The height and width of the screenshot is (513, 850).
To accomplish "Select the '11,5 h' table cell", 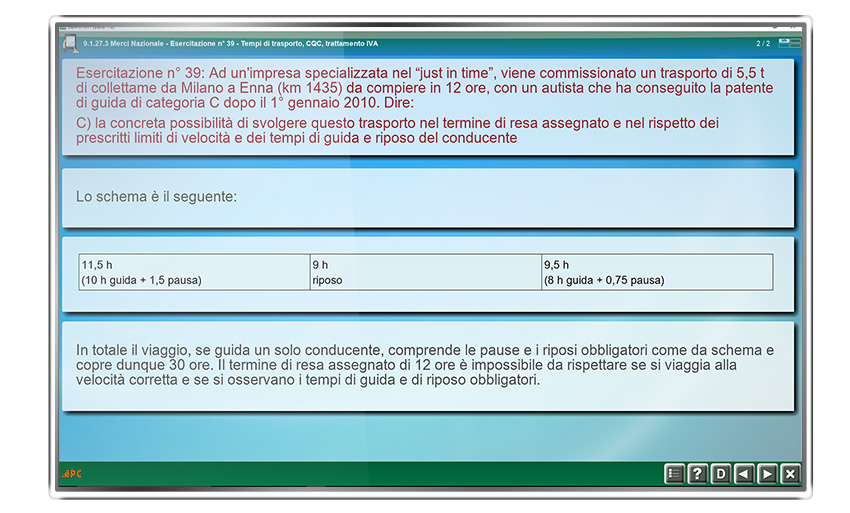I will (x=97, y=265).
